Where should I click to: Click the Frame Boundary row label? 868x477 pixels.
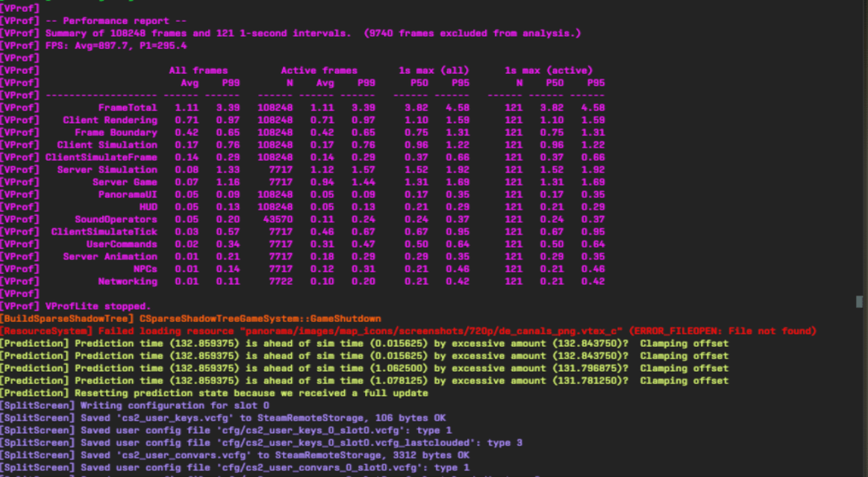coord(116,132)
